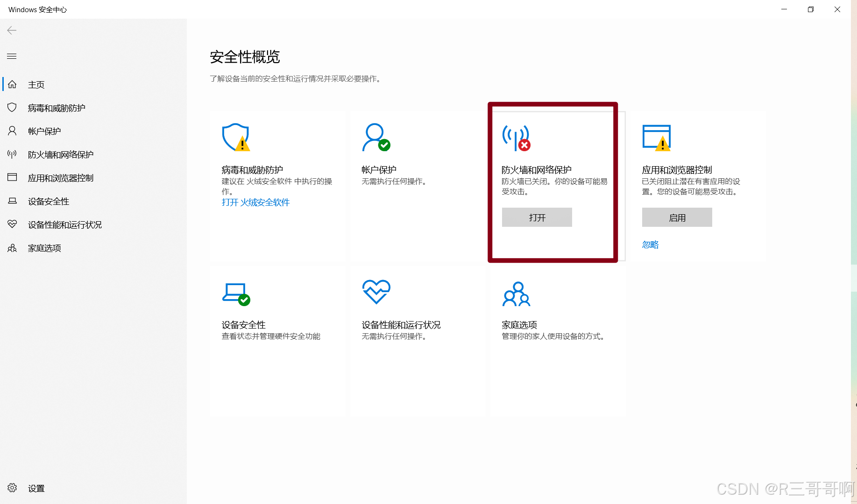The image size is (857, 504).
Task: Click the 设备安全性 tile title
Action: 243,325
